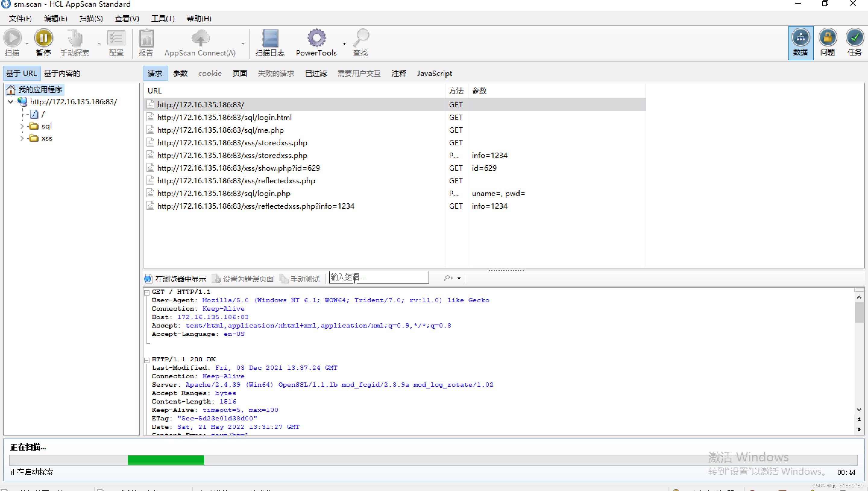Open the 文件(F) menu
The height and width of the screenshot is (491, 868).
(20, 18)
